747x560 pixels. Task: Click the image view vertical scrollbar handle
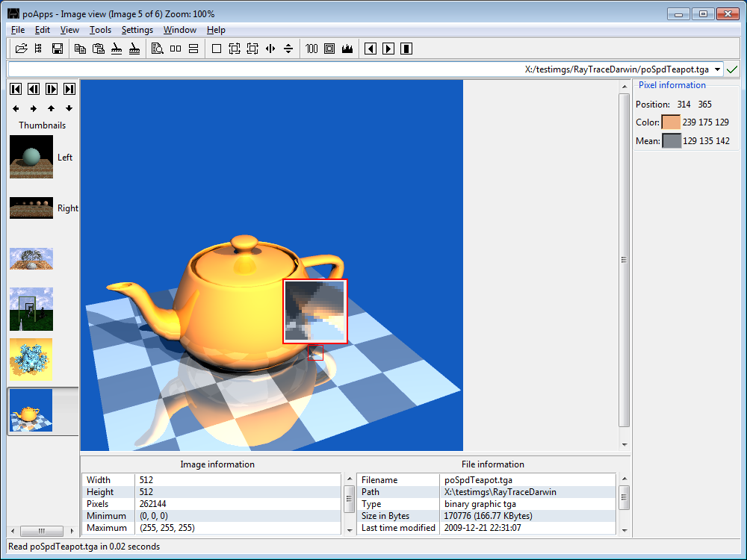click(624, 260)
